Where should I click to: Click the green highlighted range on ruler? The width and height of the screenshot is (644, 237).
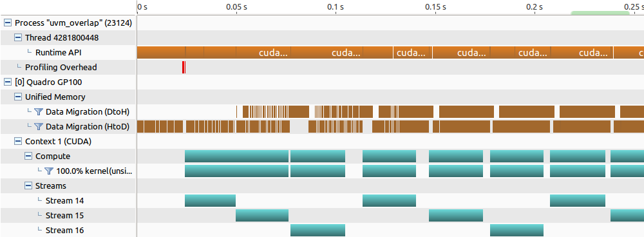600,13
